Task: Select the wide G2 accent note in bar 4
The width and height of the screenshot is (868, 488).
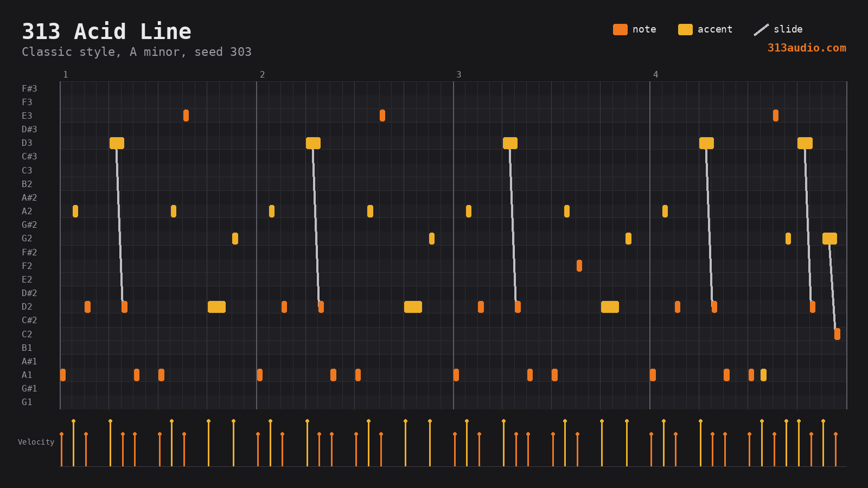Action: [x=829, y=239]
